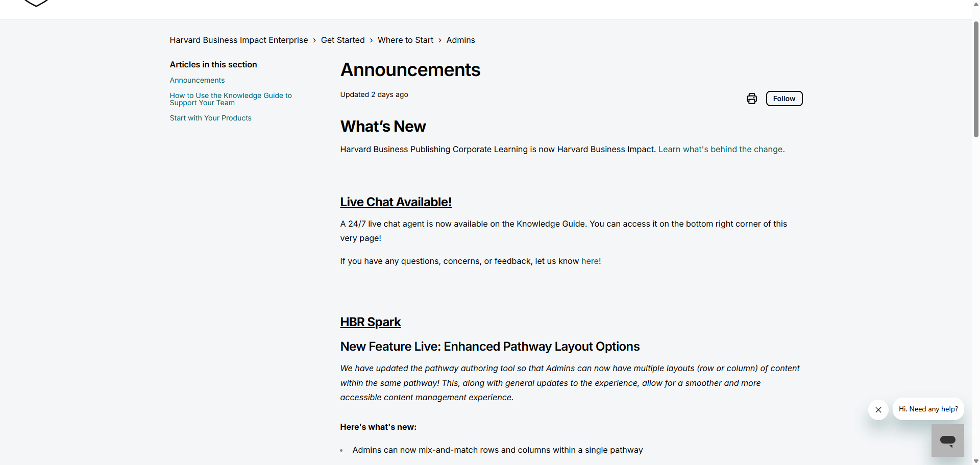Screen dimensions: 980x465
Task: Open the Where to Start breadcrumb
Action: 405,40
